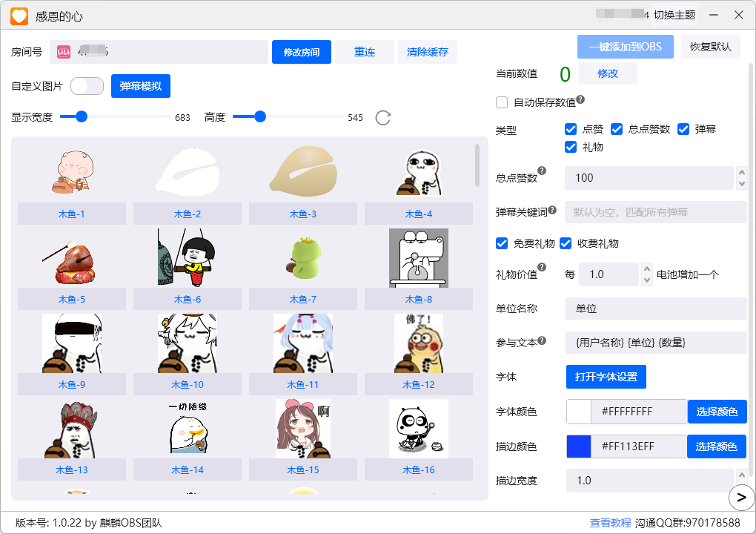Open the 查看教程 tutorial link
The image size is (756, 534).
click(610, 523)
